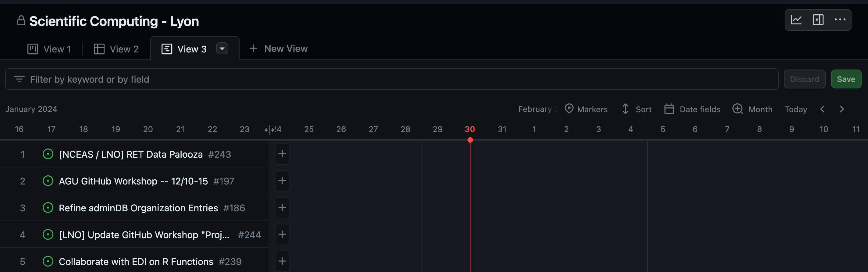868x272 pixels.
Task: Add date for RET Data Palooza row
Action: (282, 154)
